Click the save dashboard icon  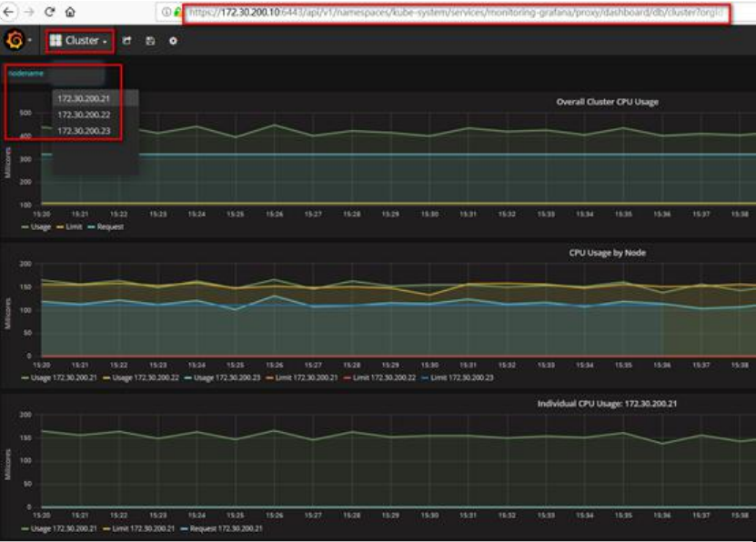(150, 41)
